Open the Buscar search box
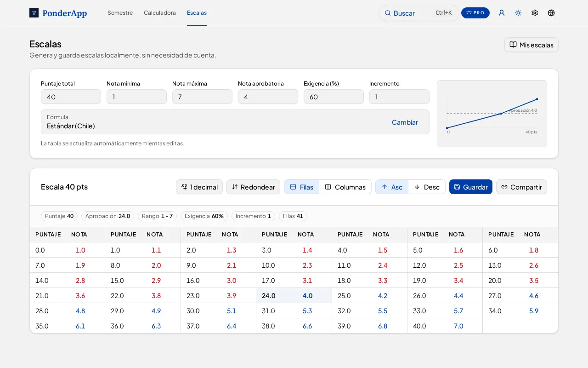Viewport: 588px width, 368px height. (418, 13)
